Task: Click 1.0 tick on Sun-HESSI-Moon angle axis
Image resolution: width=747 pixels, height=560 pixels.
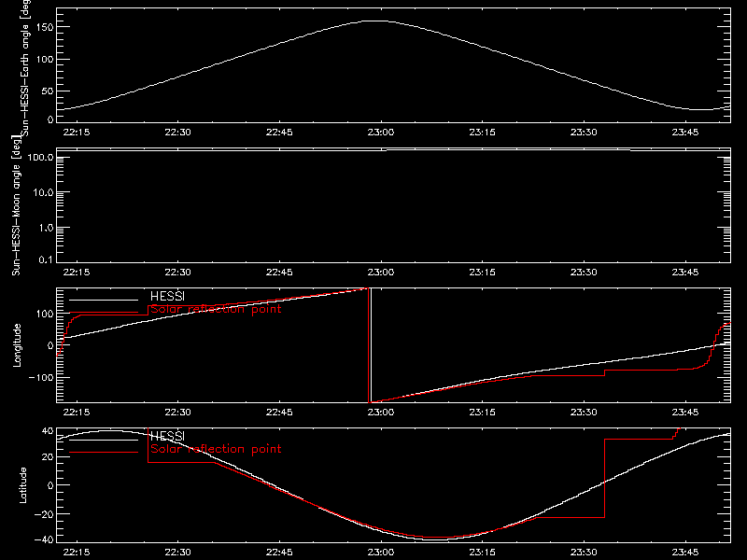Action: click(x=46, y=228)
